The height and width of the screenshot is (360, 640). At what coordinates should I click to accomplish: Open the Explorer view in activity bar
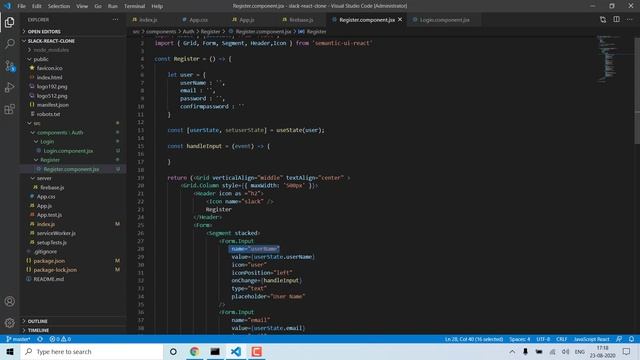(9, 22)
